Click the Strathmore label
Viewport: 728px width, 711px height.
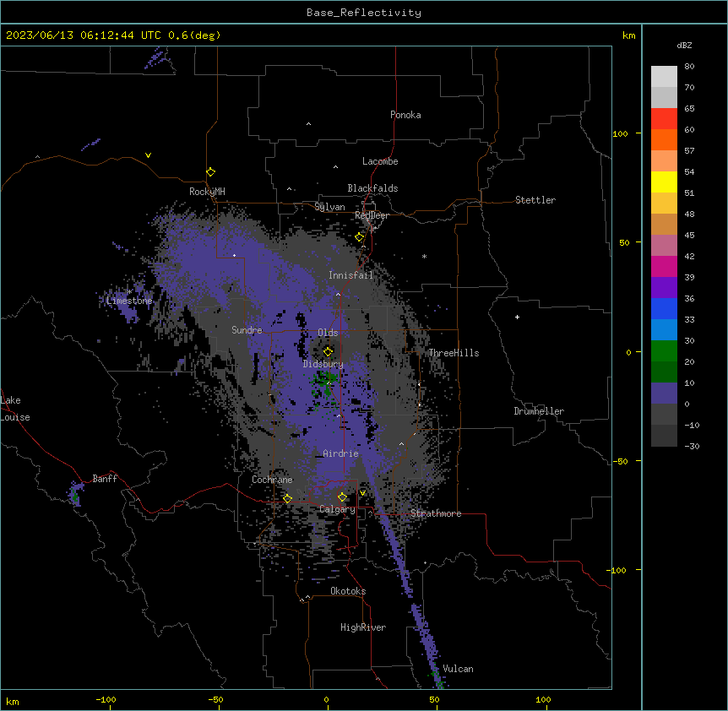436,513
